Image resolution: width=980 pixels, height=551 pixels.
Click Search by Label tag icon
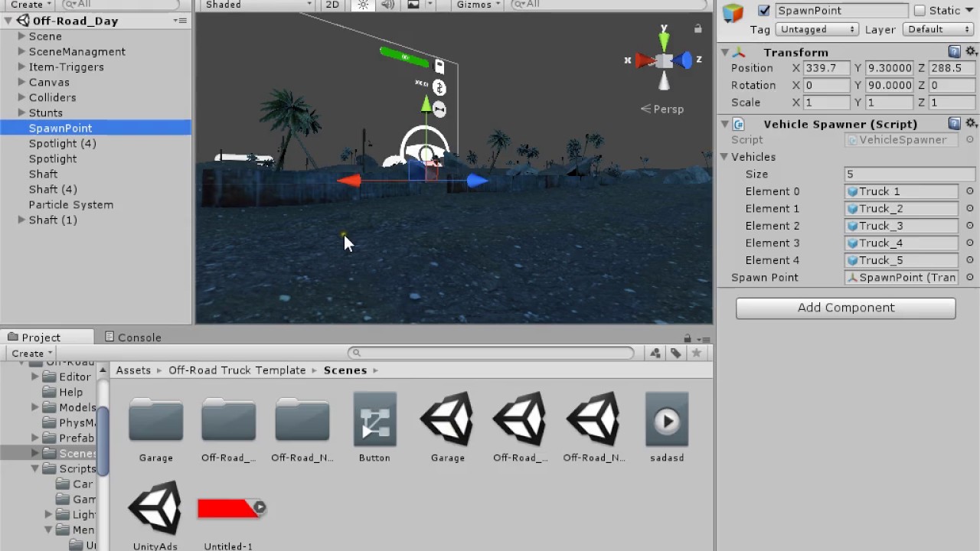point(675,353)
